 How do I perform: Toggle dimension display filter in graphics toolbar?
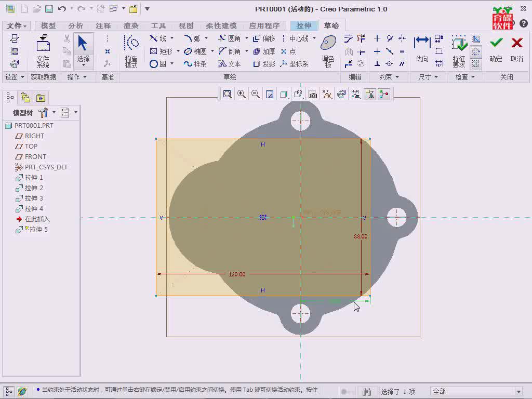(355, 94)
